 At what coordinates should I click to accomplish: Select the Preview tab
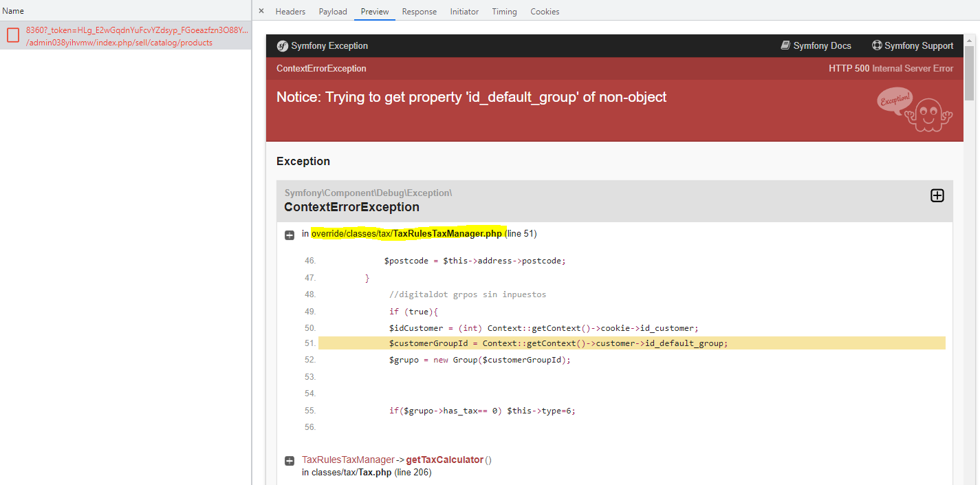pos(375,12)
